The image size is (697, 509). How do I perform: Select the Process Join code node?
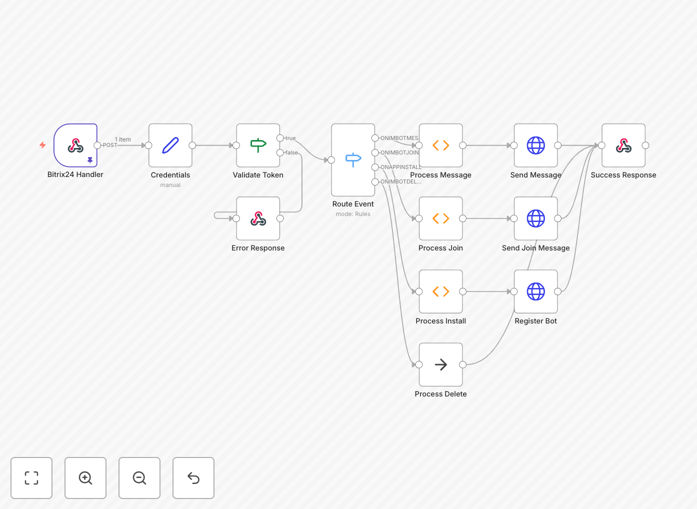[441, 218]
